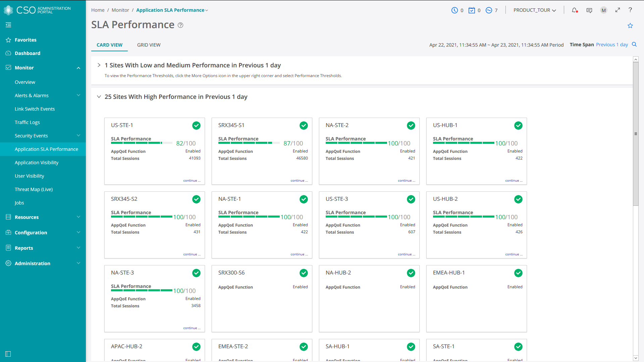Open the help question mark in header
The height and width of the screenshot is (362, 644).
click(x=630, y=10)
